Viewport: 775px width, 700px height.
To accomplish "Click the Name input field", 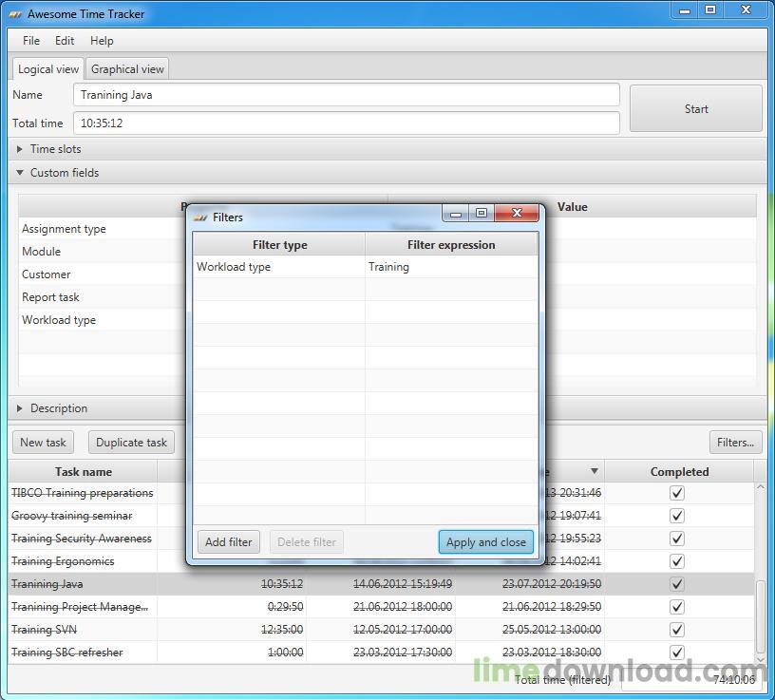I will (x=346, y=95).
